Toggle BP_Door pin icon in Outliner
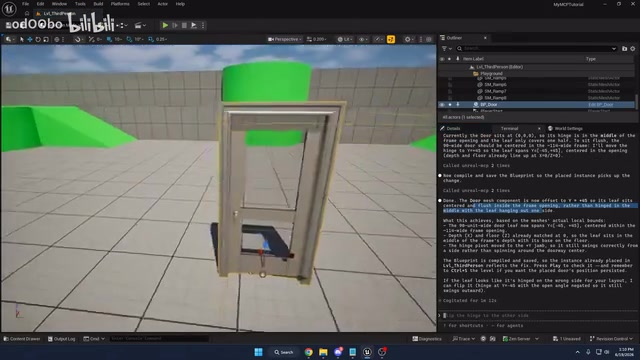Screen dimensions: 640x360 click(x=458, y=105)
